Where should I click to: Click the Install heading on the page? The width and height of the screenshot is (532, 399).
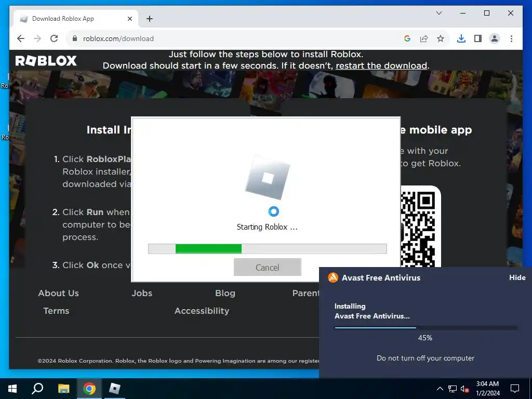pos(108,130)
